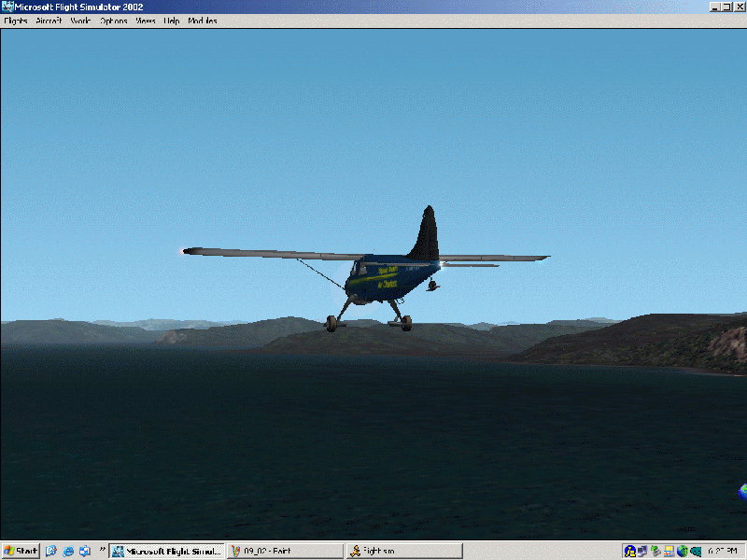The image size is (747, 560).
Task: Click the network computers tray icon
Action: 642,551
